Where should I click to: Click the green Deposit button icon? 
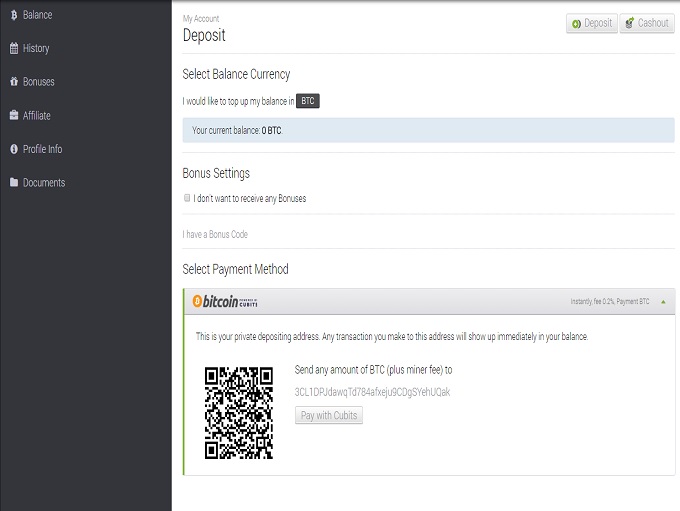tap(577, 23)
